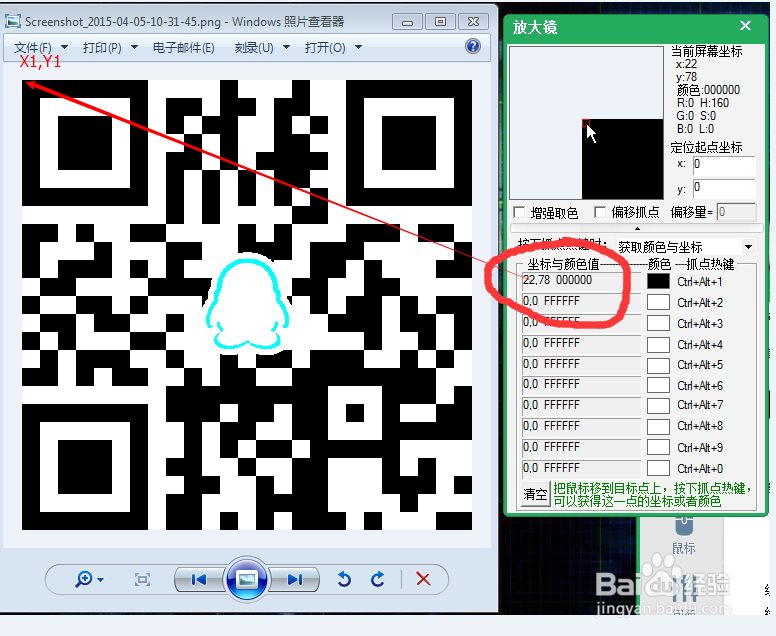Click the QQ penguin logo in the QR code
776x636 pixels.
[247, 304]
